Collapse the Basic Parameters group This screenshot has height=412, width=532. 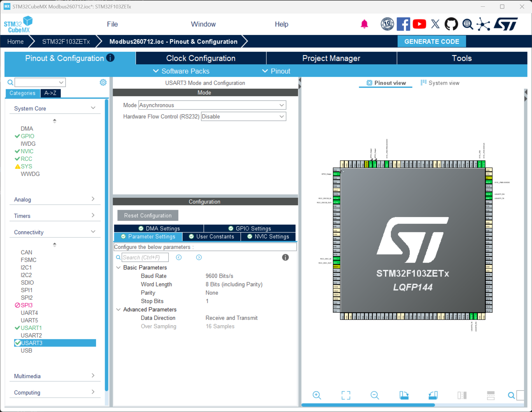click(x=118, y=268)
